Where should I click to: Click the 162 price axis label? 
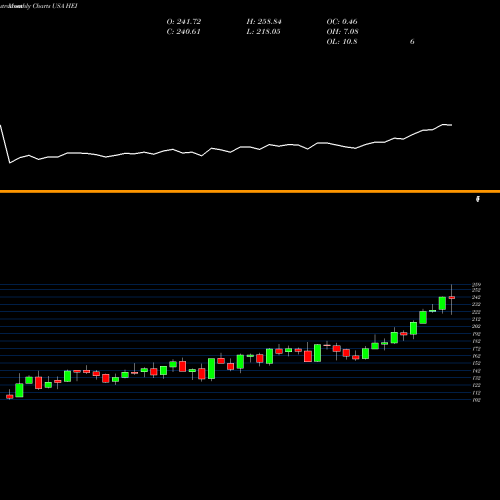[477, 356]
